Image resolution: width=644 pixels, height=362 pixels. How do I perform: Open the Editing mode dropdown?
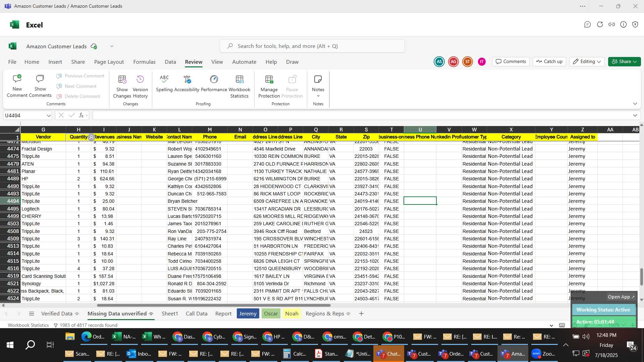(587, 62)
